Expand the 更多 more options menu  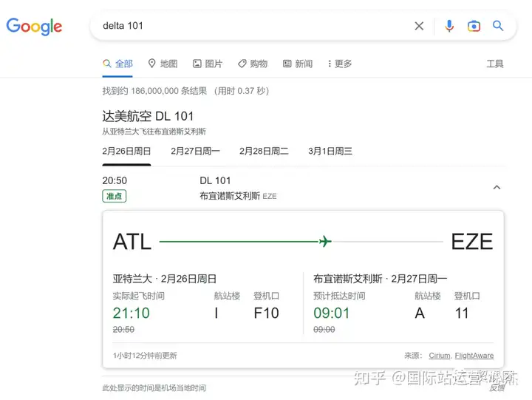[338, 64]
